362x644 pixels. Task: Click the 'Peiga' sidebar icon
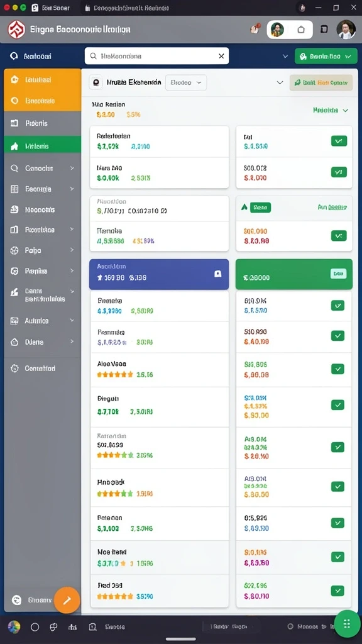14,250
